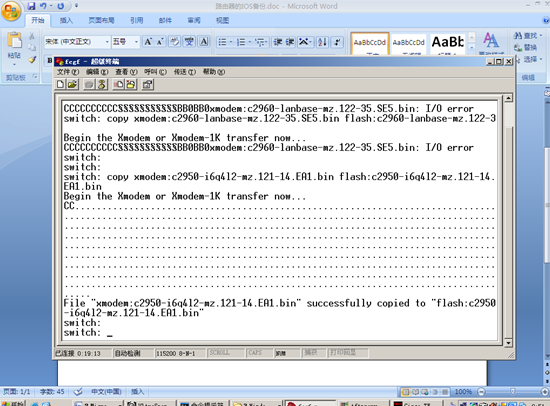Click the terminal scrollbar up arrow
Screen dimensions: 550x406
[508, 98]
